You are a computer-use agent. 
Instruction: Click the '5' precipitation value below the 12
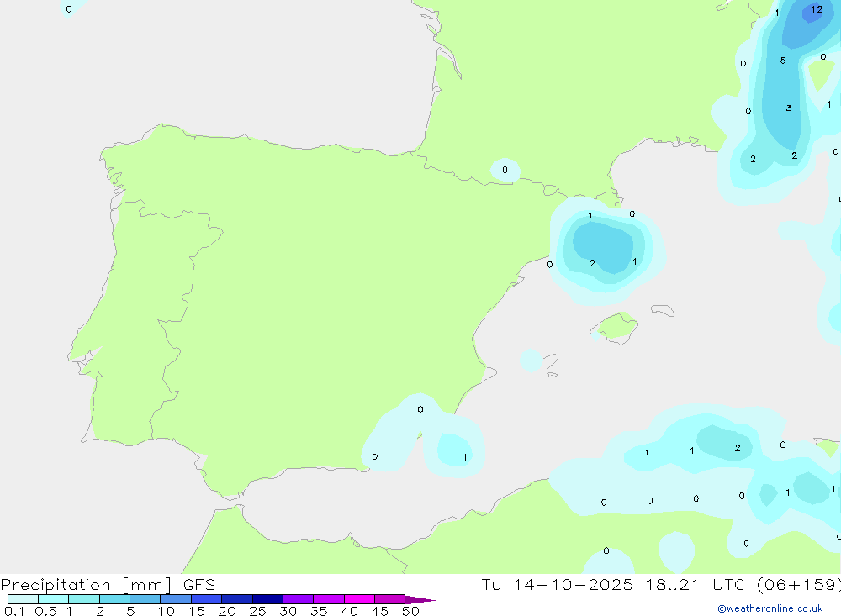[783, 61]
